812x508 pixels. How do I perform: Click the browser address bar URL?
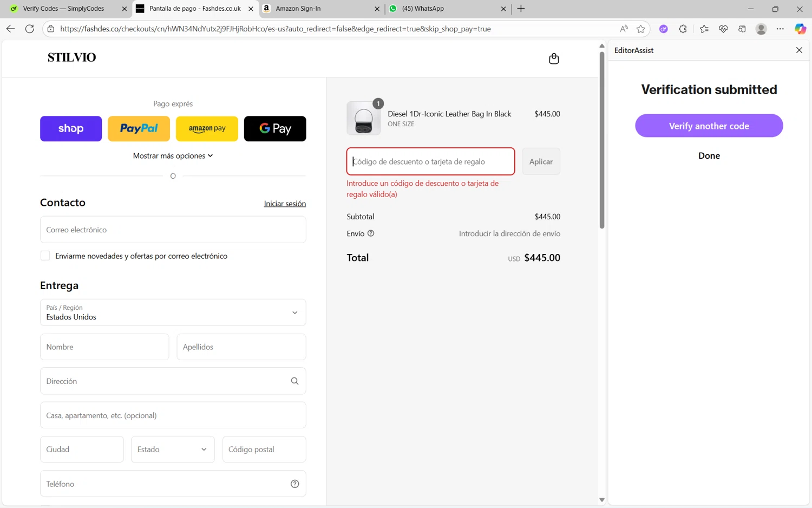[x=275, y=29]
